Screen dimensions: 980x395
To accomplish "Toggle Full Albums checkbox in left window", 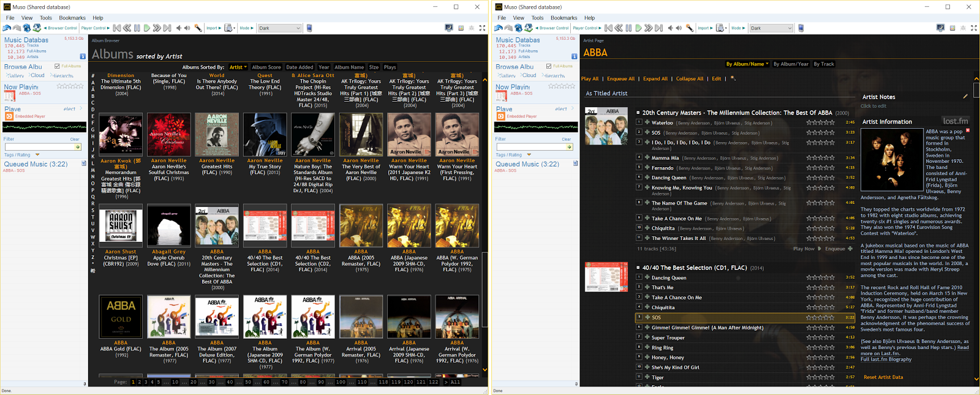I will (x=57, y=66).
